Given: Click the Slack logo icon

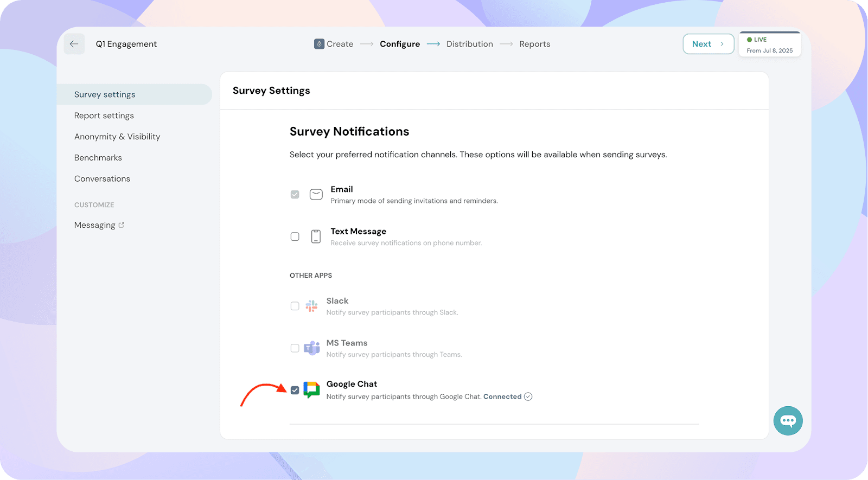Looking at the screenshot, I should point(311,306).
